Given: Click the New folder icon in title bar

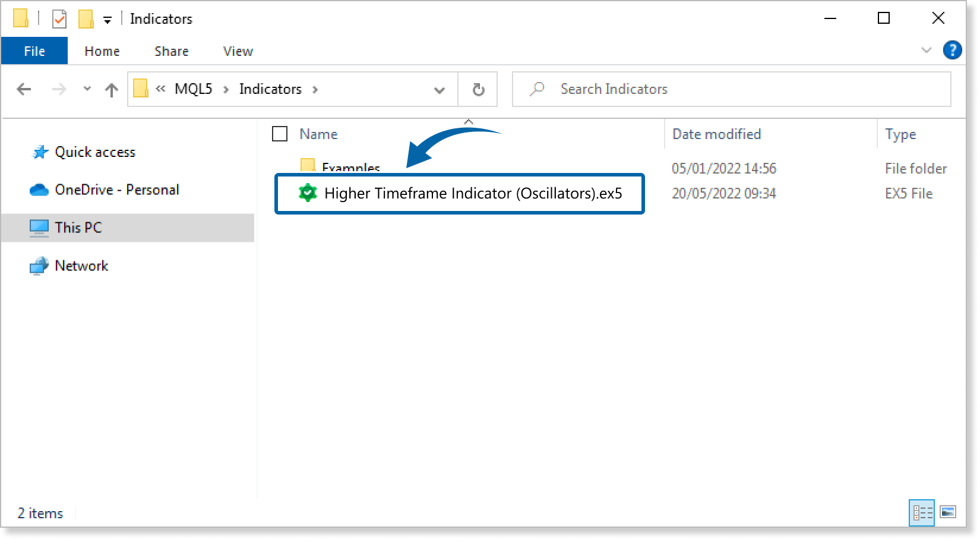Looking at the screenshot, I should [86, 19].
